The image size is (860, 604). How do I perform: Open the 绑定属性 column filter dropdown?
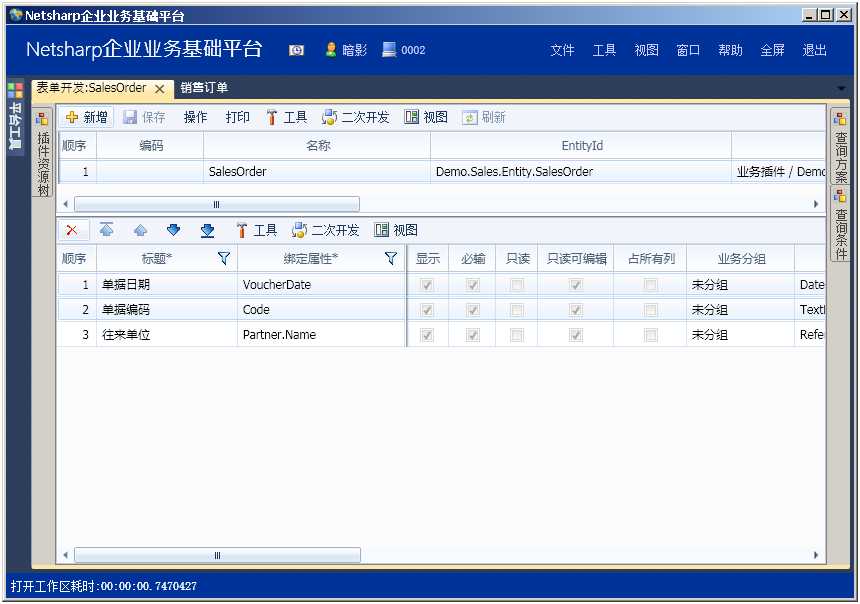tap(390, 258)
